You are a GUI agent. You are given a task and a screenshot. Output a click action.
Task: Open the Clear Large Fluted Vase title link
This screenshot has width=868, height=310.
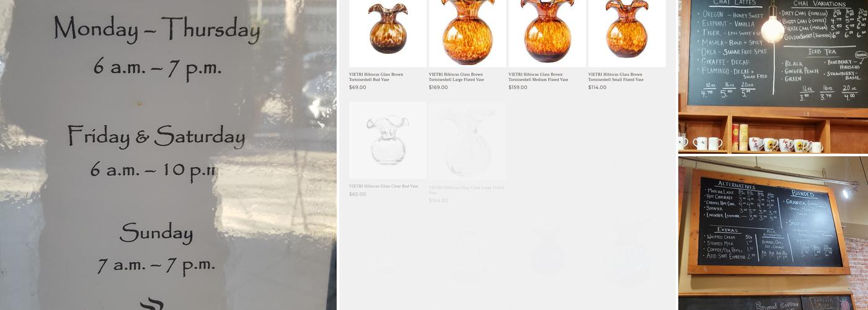click(466, 190)
